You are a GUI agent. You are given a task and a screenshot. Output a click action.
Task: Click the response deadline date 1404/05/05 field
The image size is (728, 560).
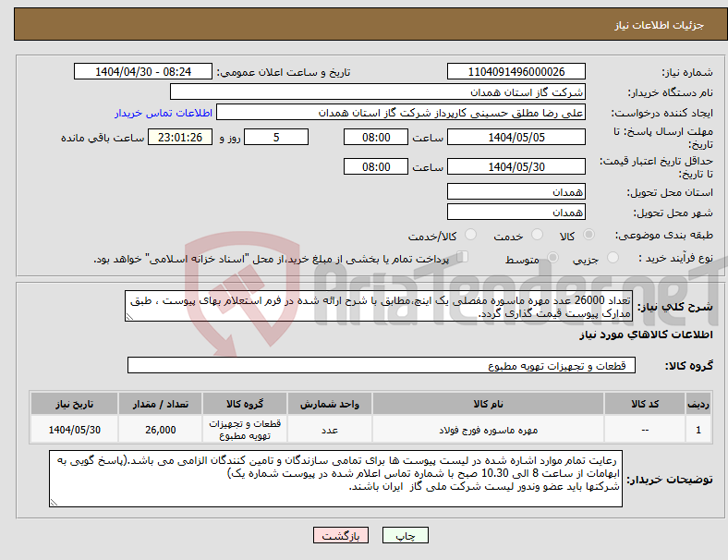pyautogui.click(x=516, y=137)
